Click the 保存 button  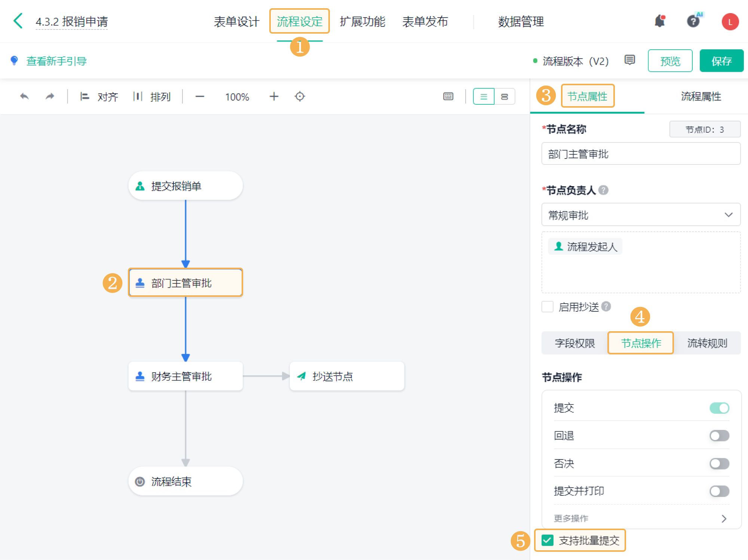coord(721,61)
